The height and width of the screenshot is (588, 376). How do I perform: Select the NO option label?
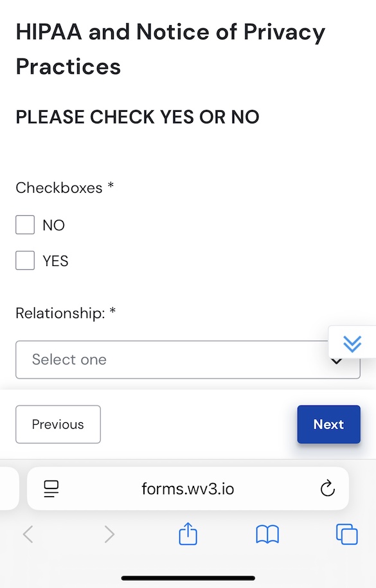(53, 225)
